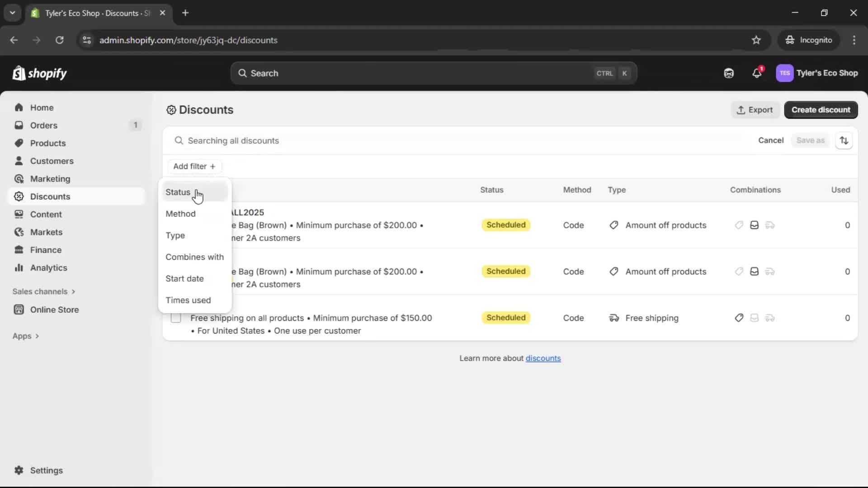Click the Create discount button
Screen dimensions: 868x488
(x=821, y=110)
